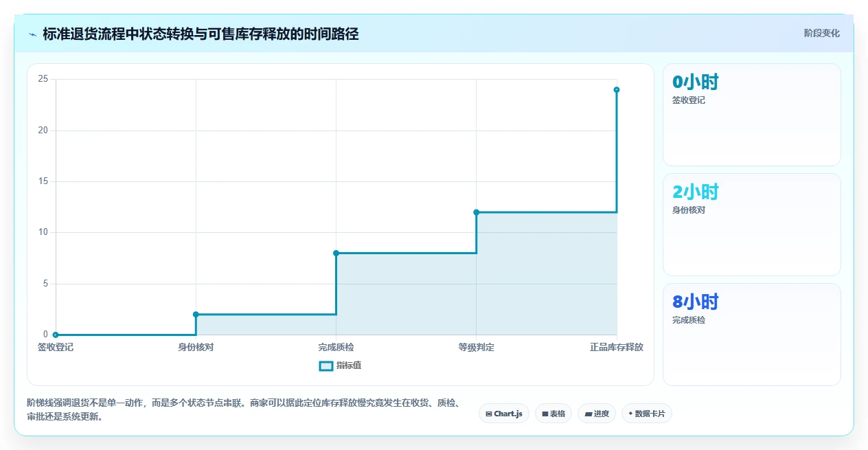
Task: Select the 签收登记 data point on chart
Action: 56,335
